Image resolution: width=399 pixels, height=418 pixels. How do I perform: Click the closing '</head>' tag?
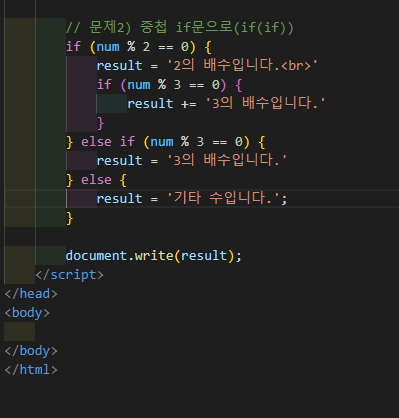[31, 294]
